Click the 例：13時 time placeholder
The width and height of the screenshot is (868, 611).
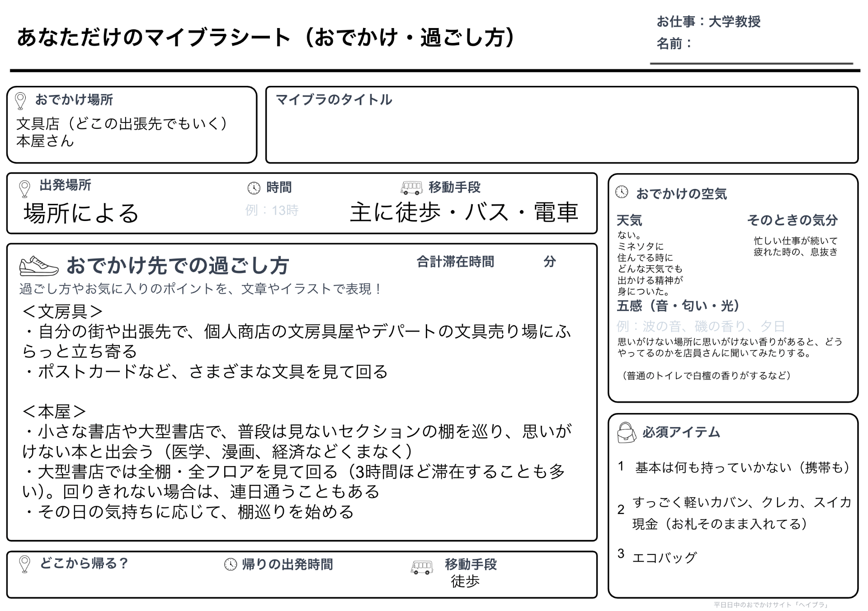click(272, 210)
